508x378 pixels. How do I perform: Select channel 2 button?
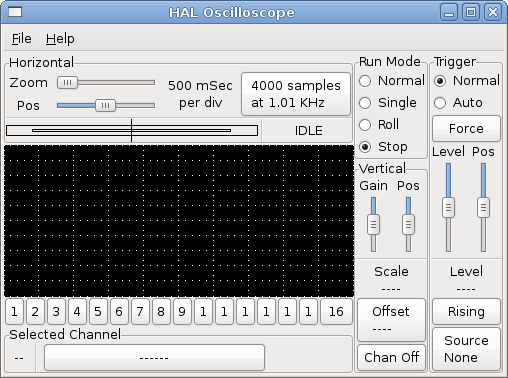point(35,312)
